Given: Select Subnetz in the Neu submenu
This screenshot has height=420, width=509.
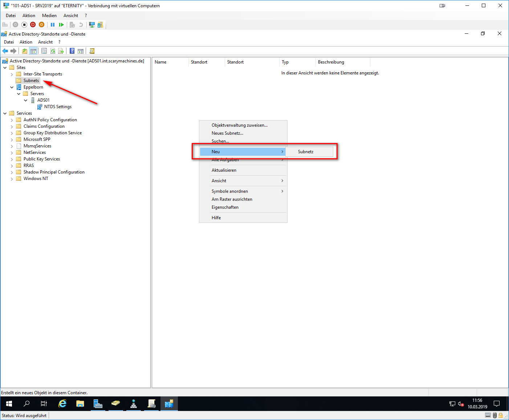Looking at the screenshot, I should (306, 152).
